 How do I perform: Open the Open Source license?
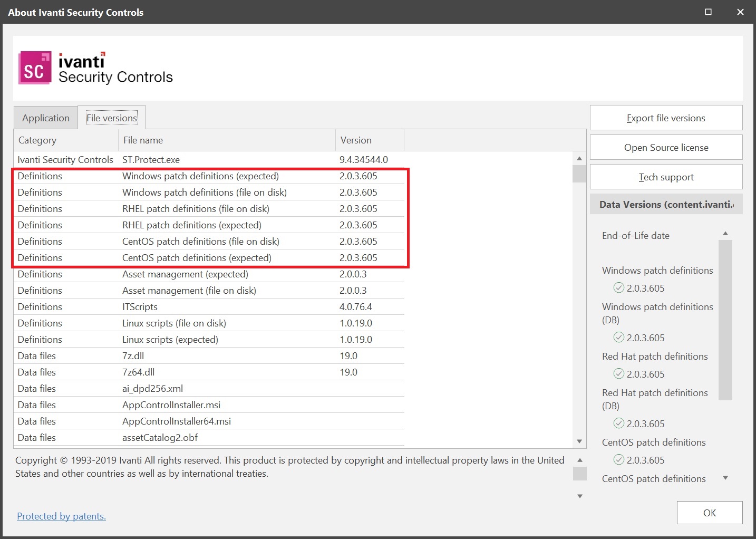coord(666,147)
